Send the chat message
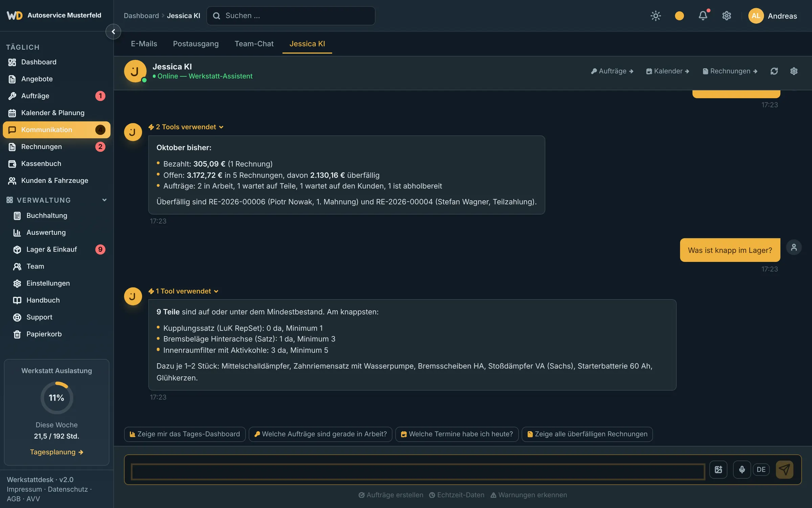The height and width of the screenshot is (508, 812). click(x=784, y=469)
